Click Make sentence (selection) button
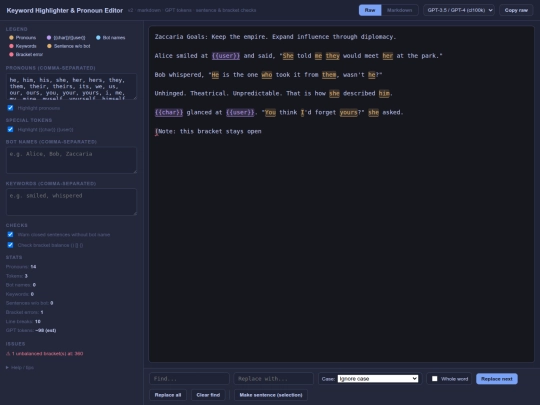 point(271,395)
